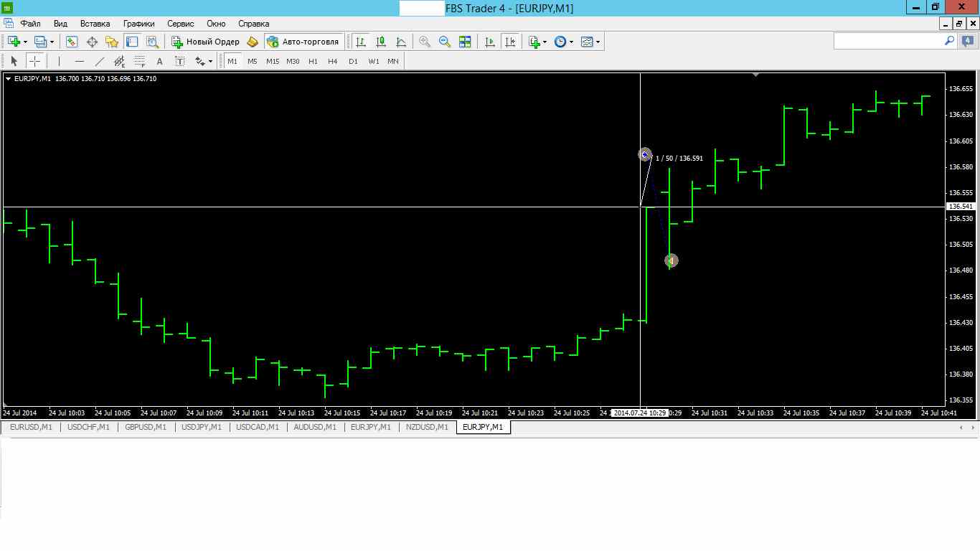980x551 pixels.
Task: Switch to the W1 timeframe
Action: pyautogui.click(x=373, y=61)
